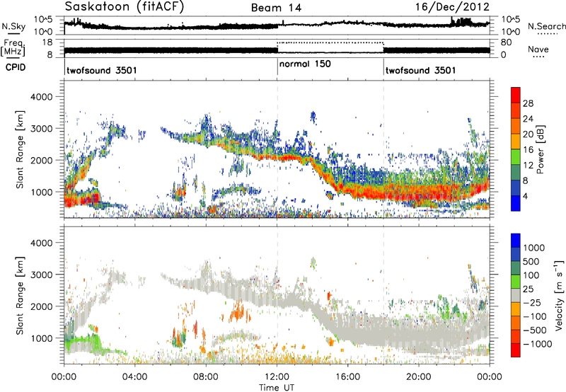Click the frequency axis '18' tick

47,42
